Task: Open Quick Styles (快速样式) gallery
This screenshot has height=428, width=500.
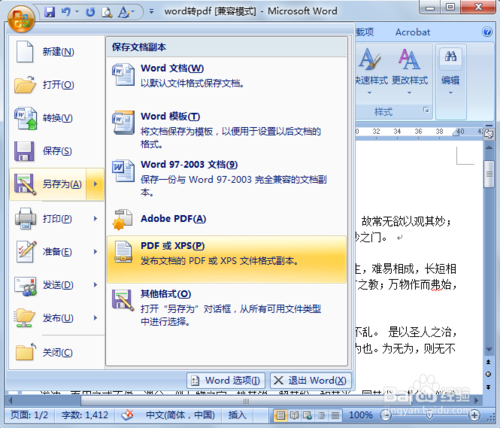Action: tap(371, 72)
